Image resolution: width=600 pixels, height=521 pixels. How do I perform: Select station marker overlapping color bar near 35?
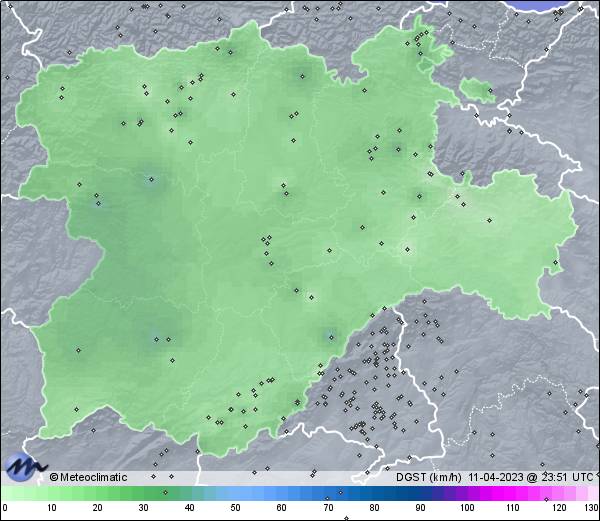coord(165,492)
